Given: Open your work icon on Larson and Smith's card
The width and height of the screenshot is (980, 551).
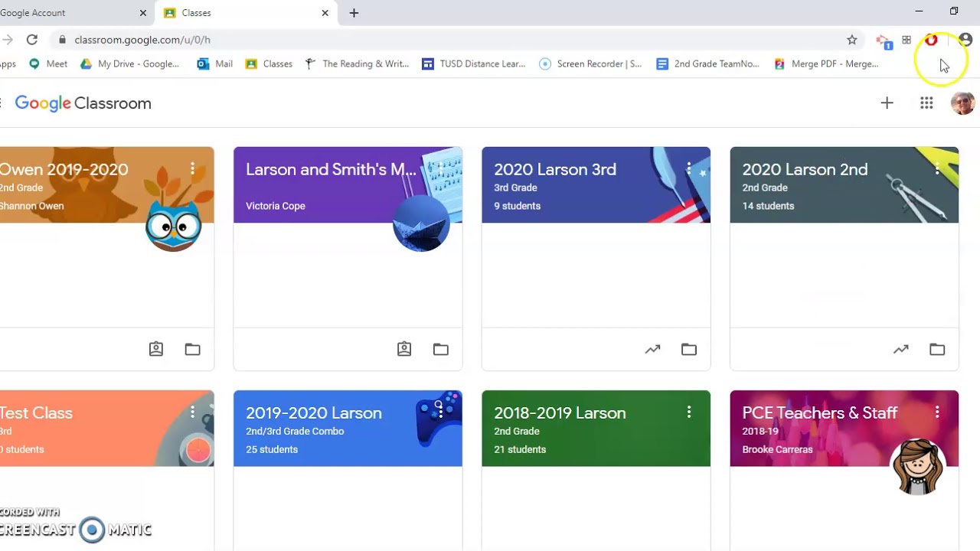Looking at the screenshot, I should point(404,349).
